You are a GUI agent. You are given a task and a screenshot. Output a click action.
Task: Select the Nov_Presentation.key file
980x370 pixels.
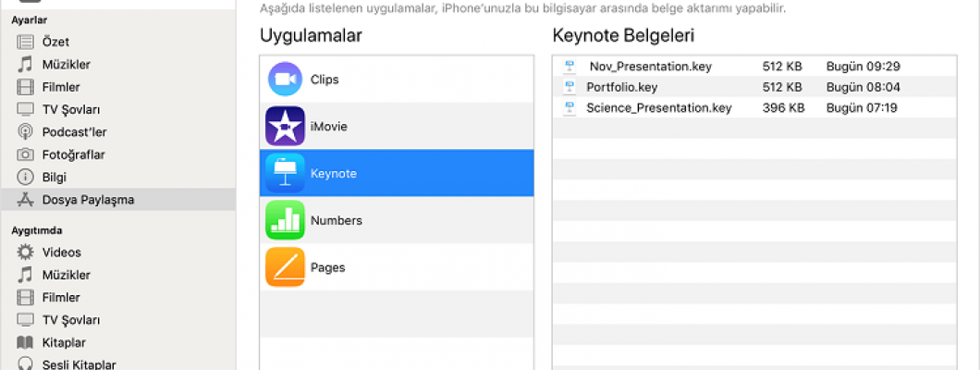pos(650,67)
